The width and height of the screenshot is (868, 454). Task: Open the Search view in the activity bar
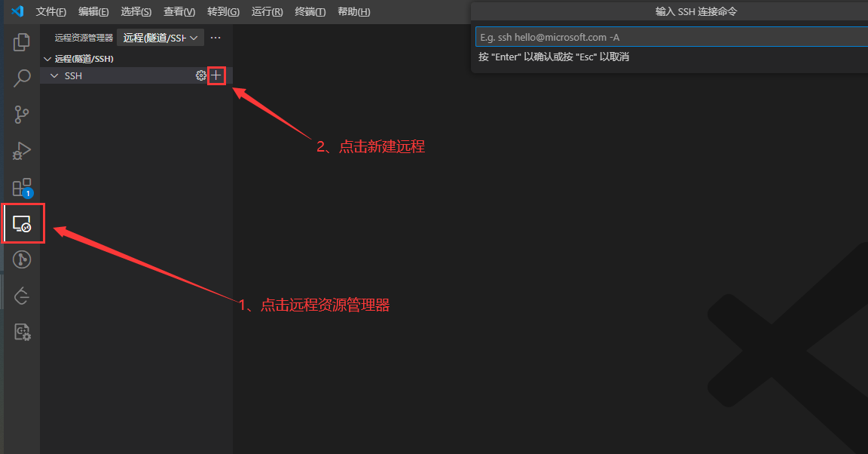[x=22, y=78]
